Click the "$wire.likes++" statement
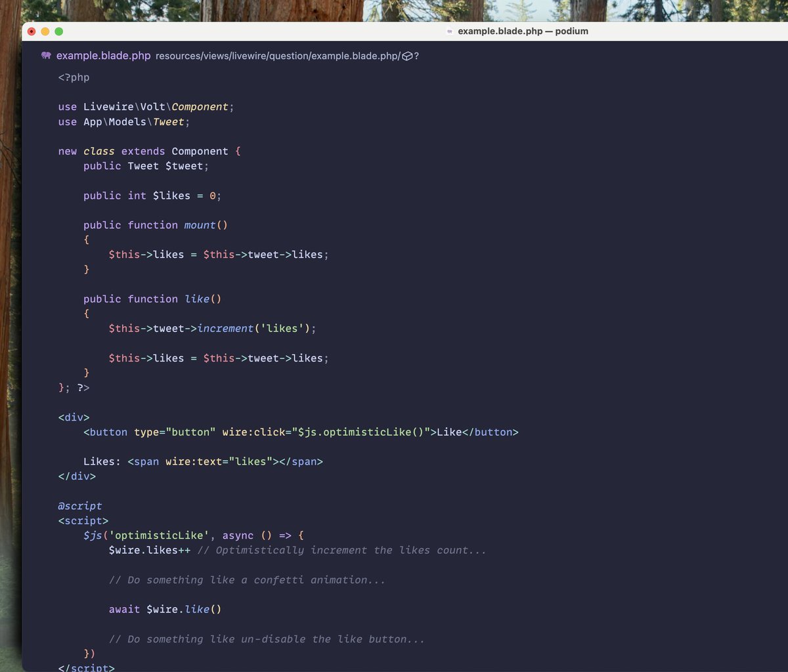The image size is (788, 672). (150, 550)
